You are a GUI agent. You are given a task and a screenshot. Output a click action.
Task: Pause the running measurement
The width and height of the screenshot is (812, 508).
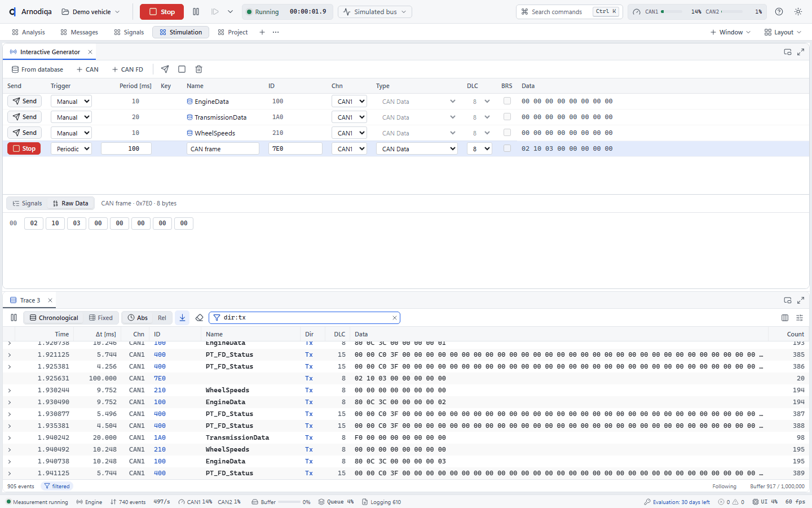[196, 12]
